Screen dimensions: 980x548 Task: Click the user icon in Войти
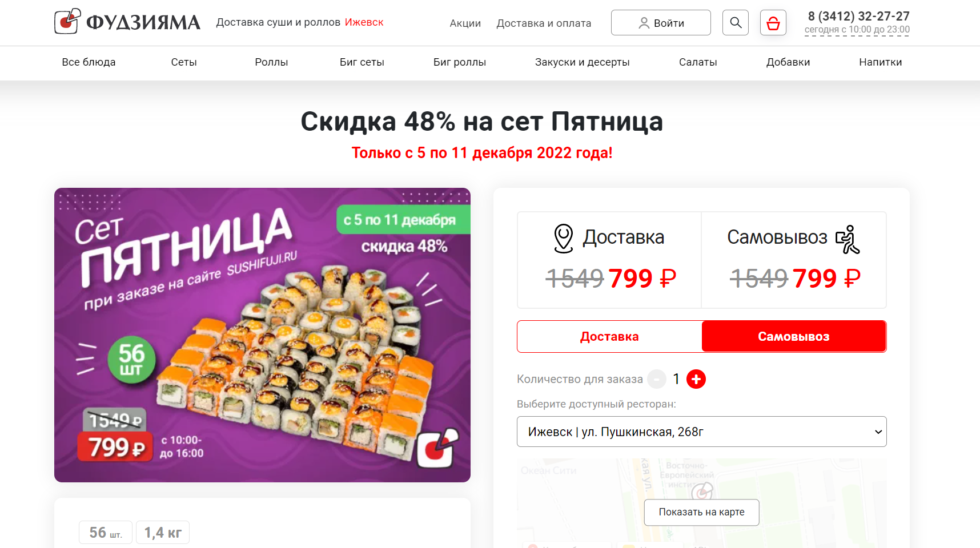pyautogui.click(x=644, y=23)
